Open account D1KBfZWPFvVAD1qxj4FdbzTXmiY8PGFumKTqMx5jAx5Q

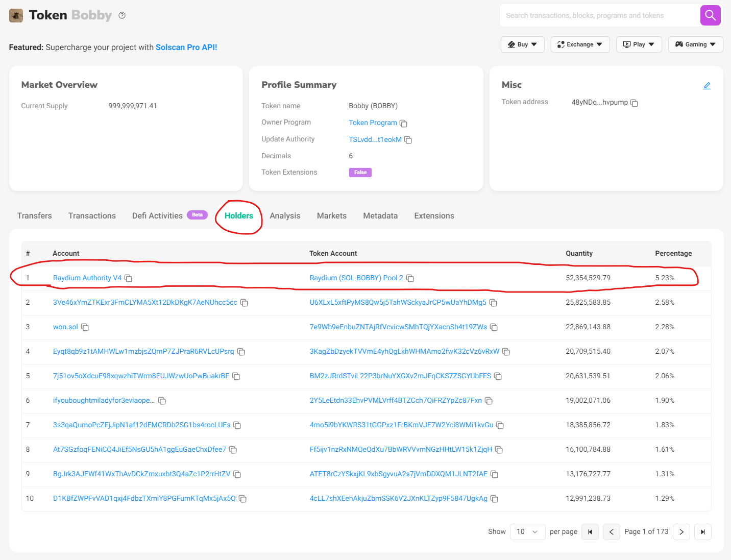coord(144,499)
